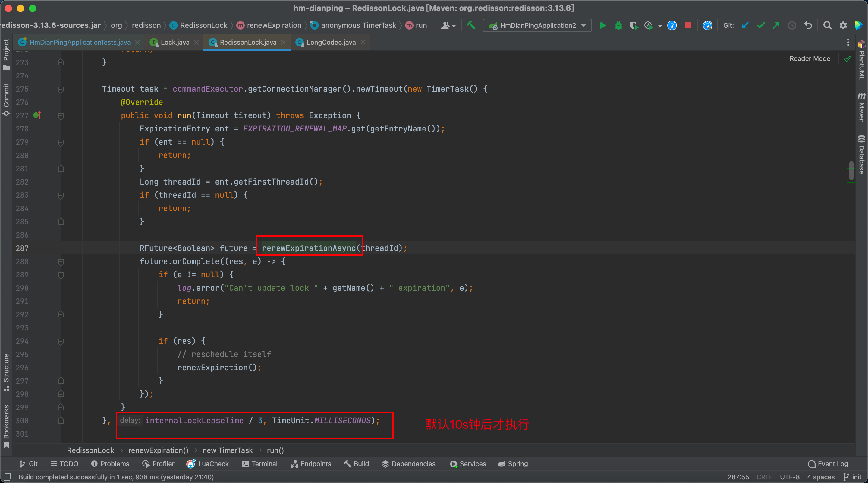Expand the profiler run options arrow

(x=660, y=26)
